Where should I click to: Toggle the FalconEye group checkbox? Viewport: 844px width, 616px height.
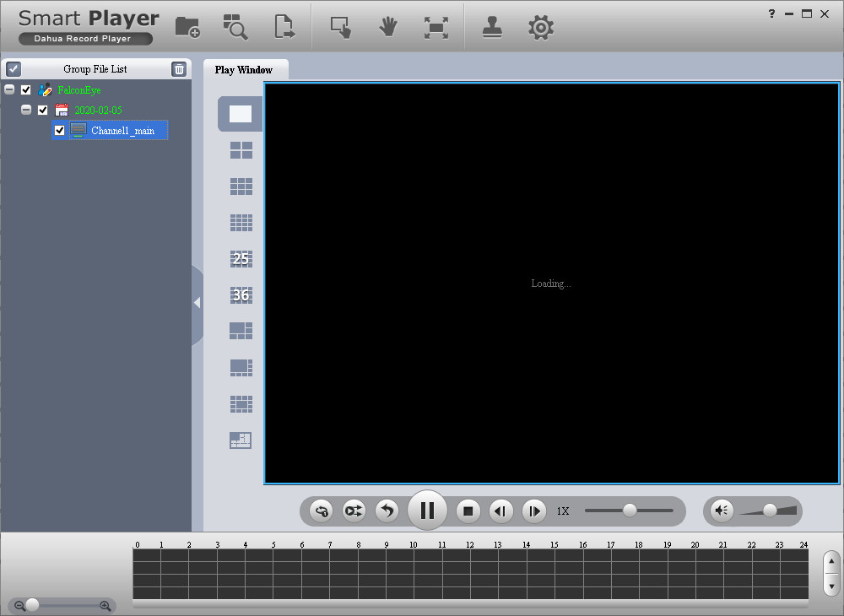click(x=25, y=89)
